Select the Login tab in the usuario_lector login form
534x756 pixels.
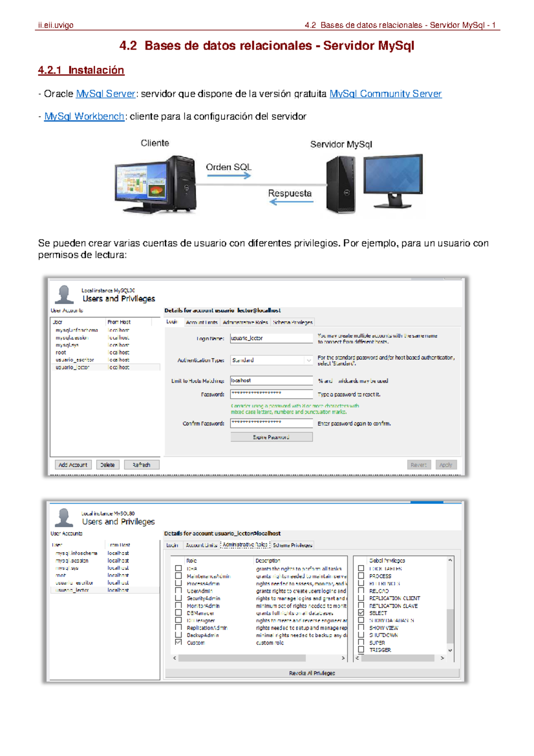[x=172, y=322]
